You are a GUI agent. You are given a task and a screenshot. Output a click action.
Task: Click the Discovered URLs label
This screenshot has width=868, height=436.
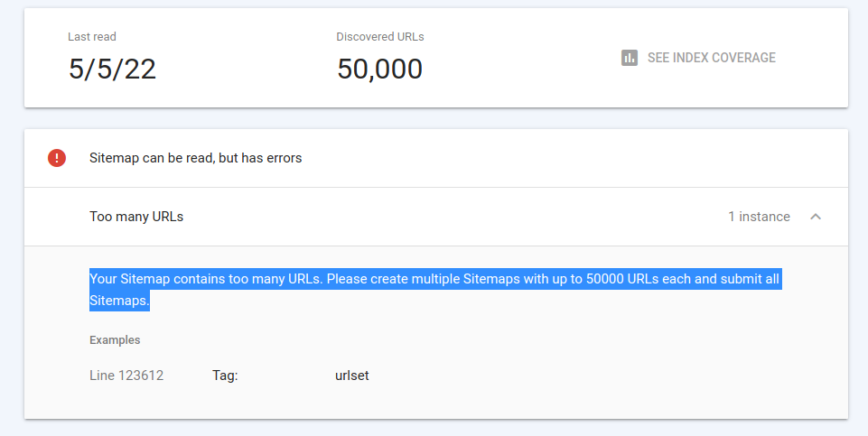tap(379, 37)
